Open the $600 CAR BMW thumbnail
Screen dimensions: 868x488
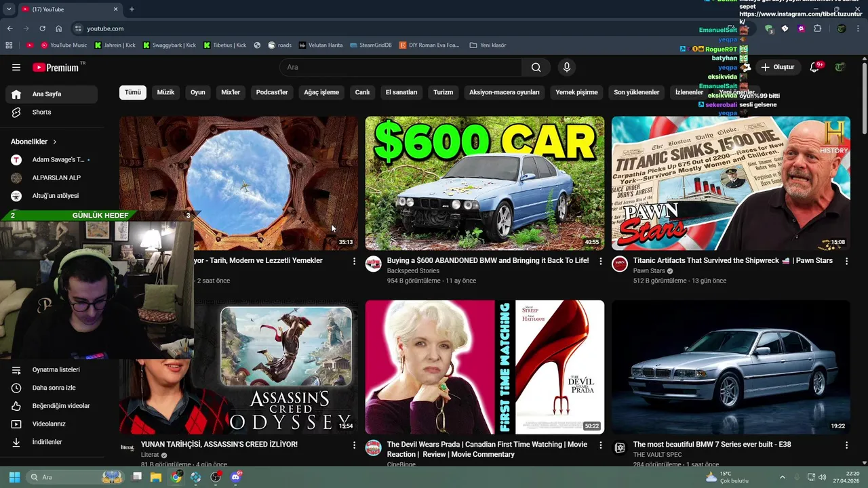pyautogui.click(x=485, y=183)
